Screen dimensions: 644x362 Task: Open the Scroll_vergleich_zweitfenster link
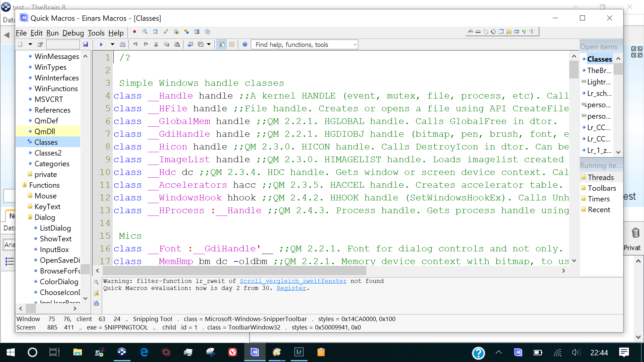(293, 281)
